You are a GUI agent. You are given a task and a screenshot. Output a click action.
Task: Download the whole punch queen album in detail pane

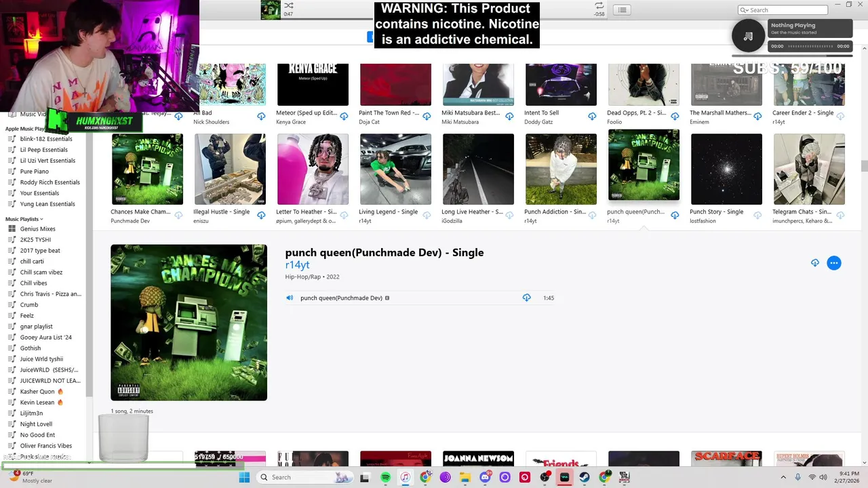point(815,263)
